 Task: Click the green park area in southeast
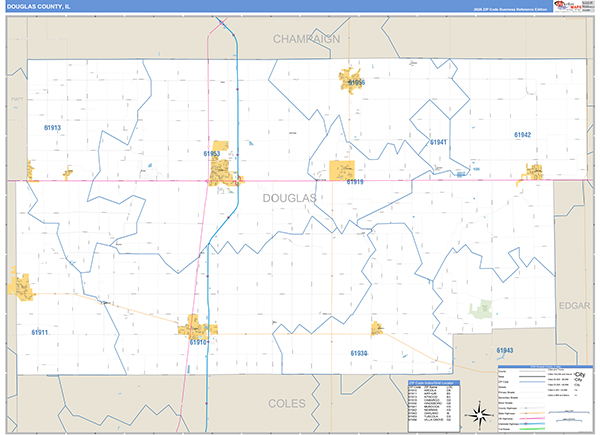coord(481,309)
